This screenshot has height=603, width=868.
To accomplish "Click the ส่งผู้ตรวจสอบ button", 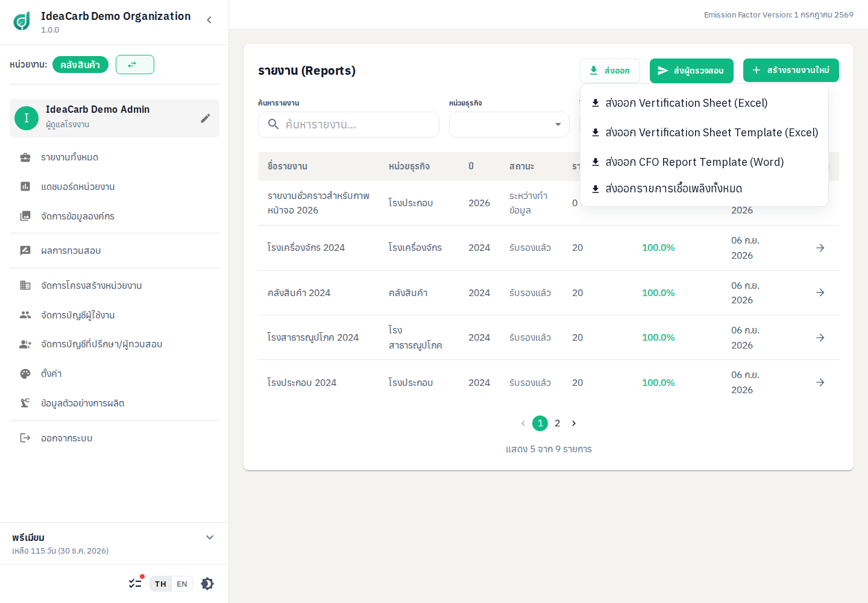I will pyautogui.click(x=691, y=71).
